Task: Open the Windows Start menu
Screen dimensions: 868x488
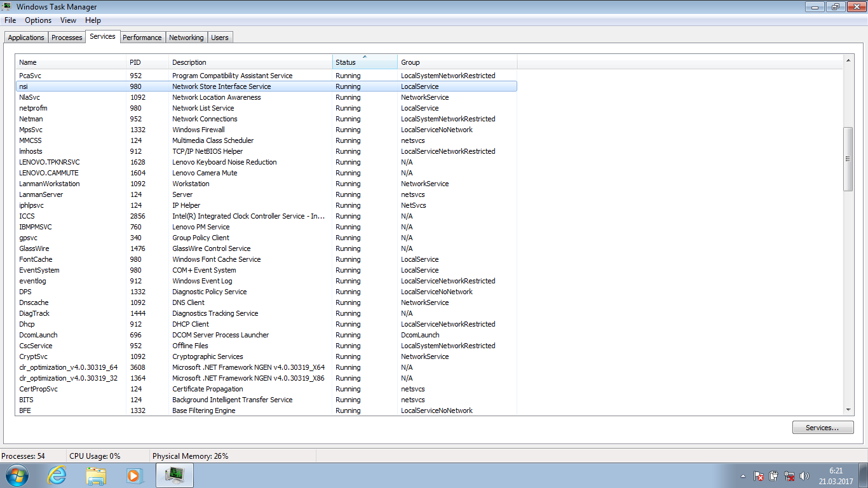Action: coord(16,475)
